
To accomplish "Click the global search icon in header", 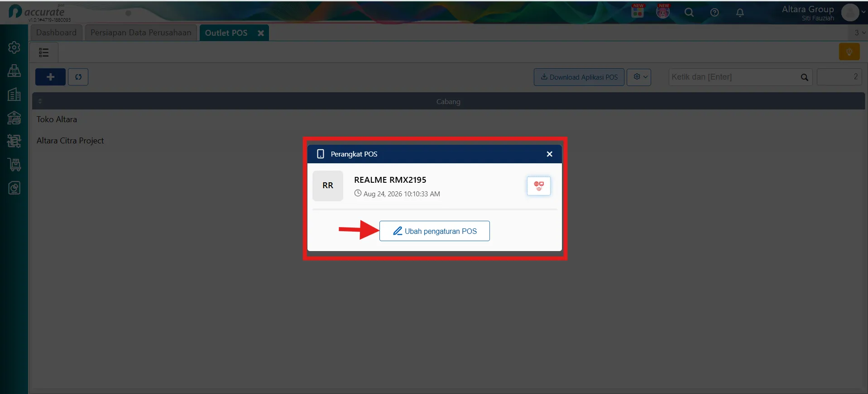I will pyautogui.click(x=689, y=13).
